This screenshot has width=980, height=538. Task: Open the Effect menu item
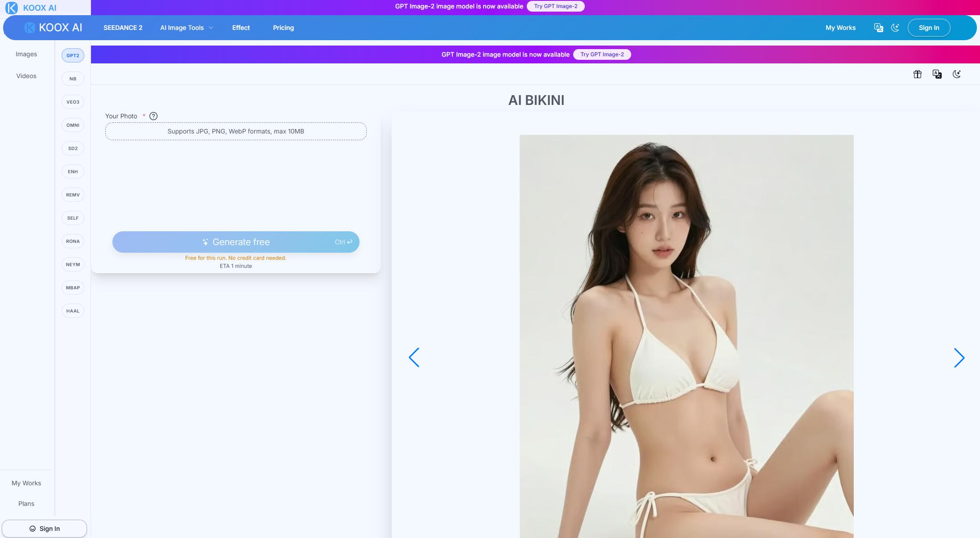click(241, 28)
